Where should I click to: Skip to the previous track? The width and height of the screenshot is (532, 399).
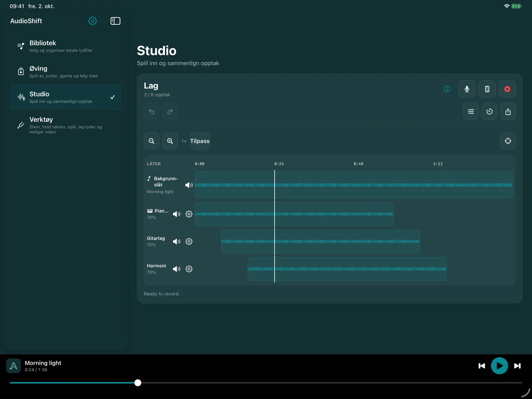tap(482, 366)
